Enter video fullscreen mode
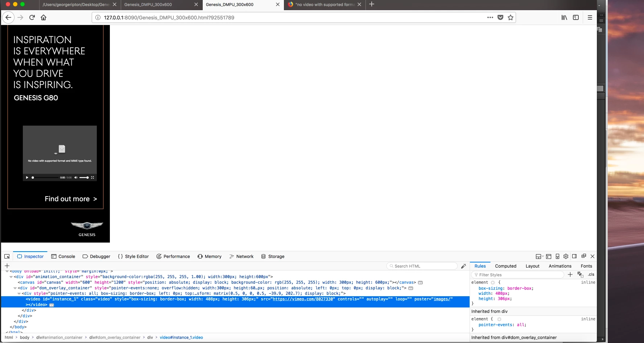 (x=92, y=178)
